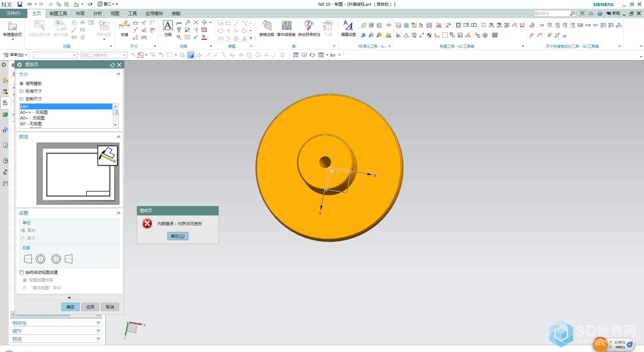The width and height of the screenshot is (644, 352).
Task: Select the crosshatch fill icon in 注释 group
Action: tap(204, 30)
